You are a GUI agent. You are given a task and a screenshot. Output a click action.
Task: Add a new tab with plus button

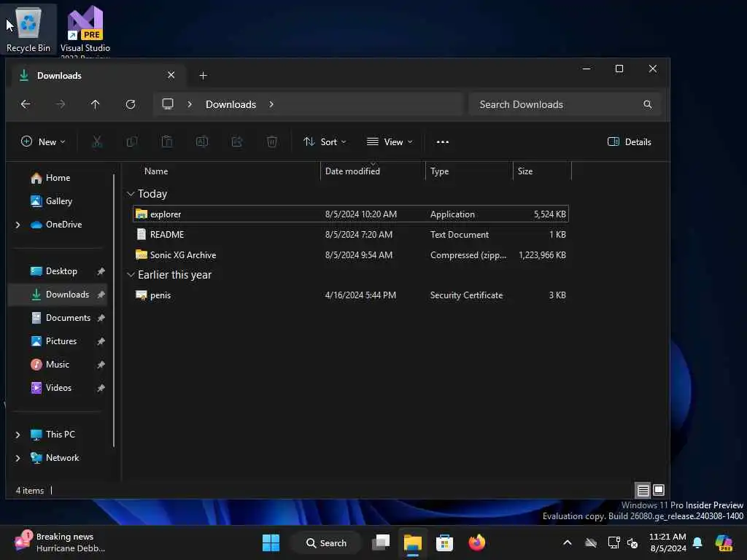coord(203,75)
